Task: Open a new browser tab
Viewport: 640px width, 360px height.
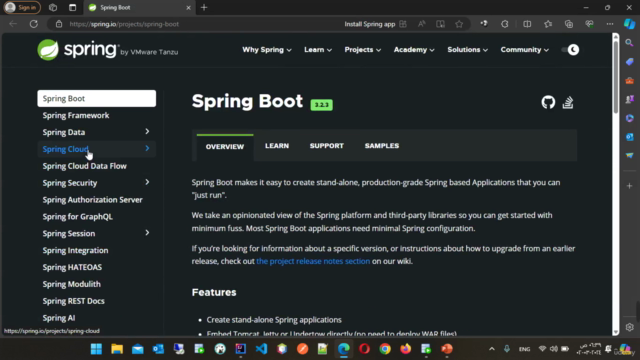Action: coord(204,7)
